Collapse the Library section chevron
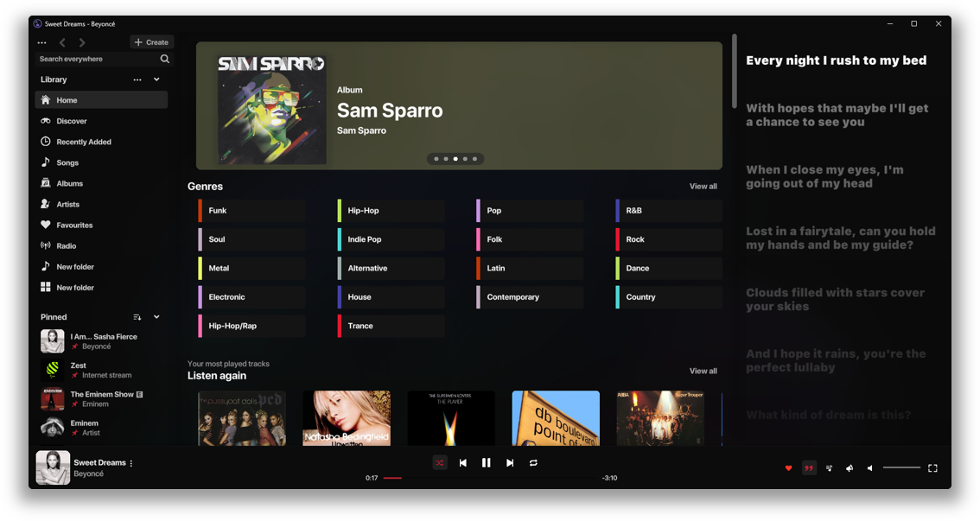This screenshot has height=521, width=980. pos(157,79)
